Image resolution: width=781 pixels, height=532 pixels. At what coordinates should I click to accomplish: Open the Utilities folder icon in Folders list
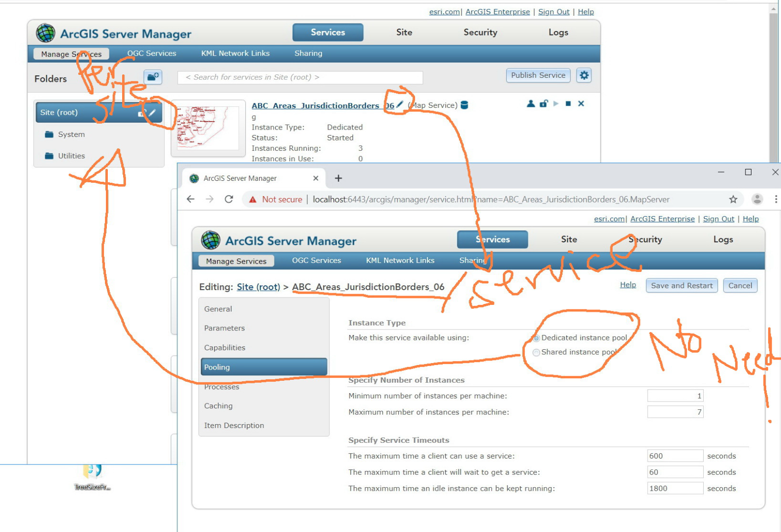pos(49,156)
